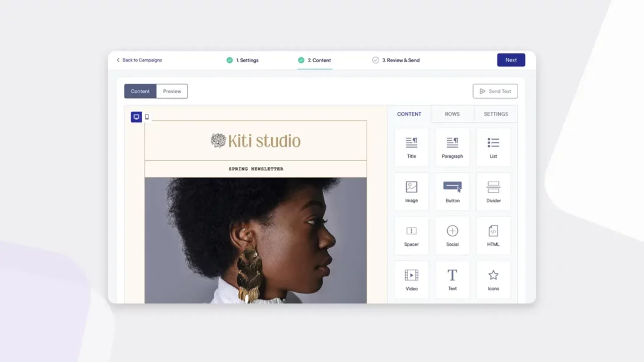Click the Next button

[x=511, y=60]
